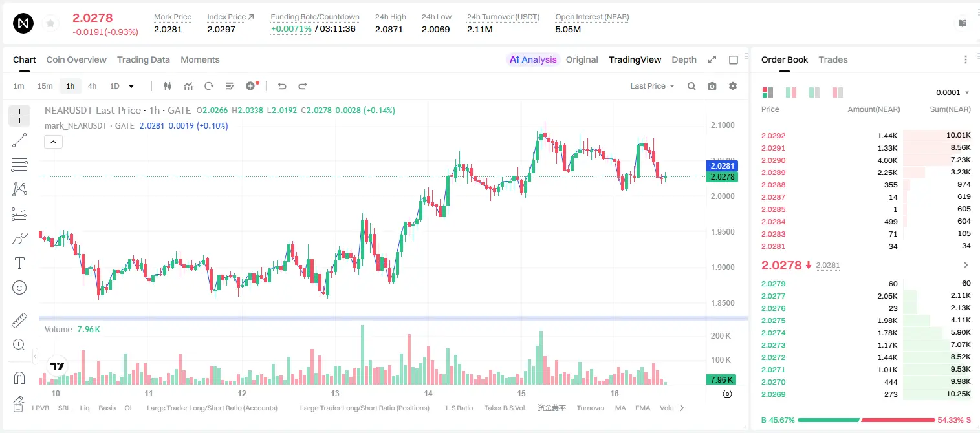The image size is (980, 433).
Task: Show only sell orders in order book
Action: [x=837, y=92]
